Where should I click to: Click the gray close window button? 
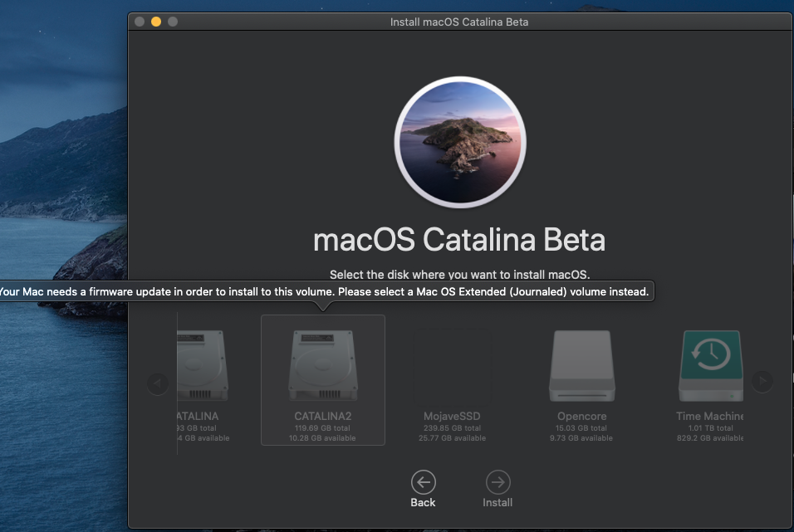(x=140, y=22)
